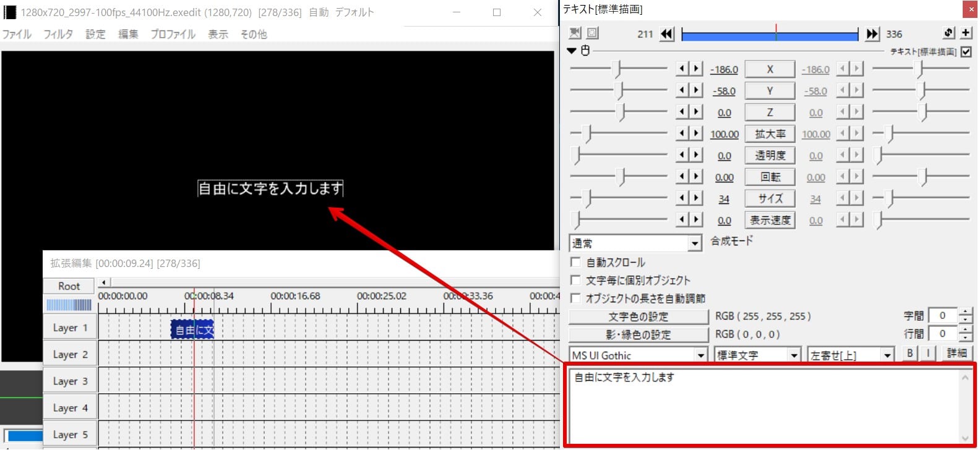The width and height of the screenshot is (980, 450).
Task: Click the camera control icon in settings dialog
Action: tap(575, 33)
